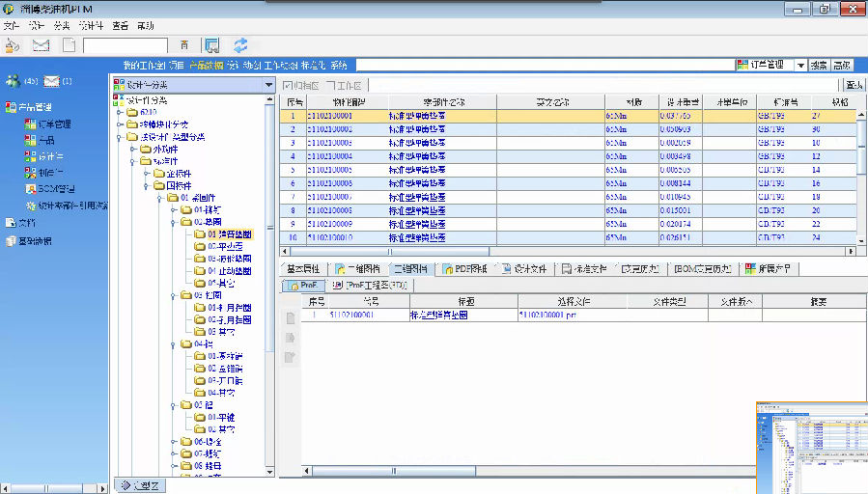Switch to the PDF图纸 tab

click(464, 269)
